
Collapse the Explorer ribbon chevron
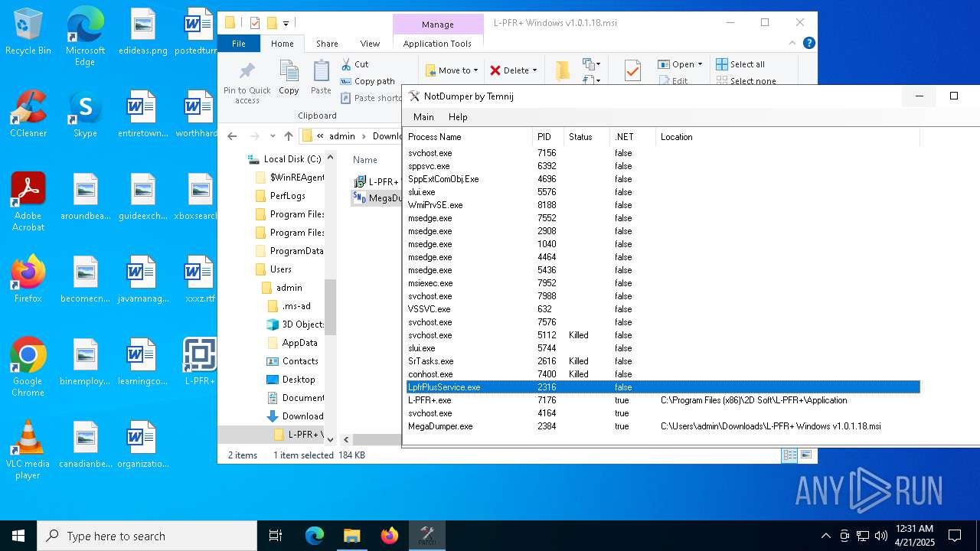(x=793, y=44)
